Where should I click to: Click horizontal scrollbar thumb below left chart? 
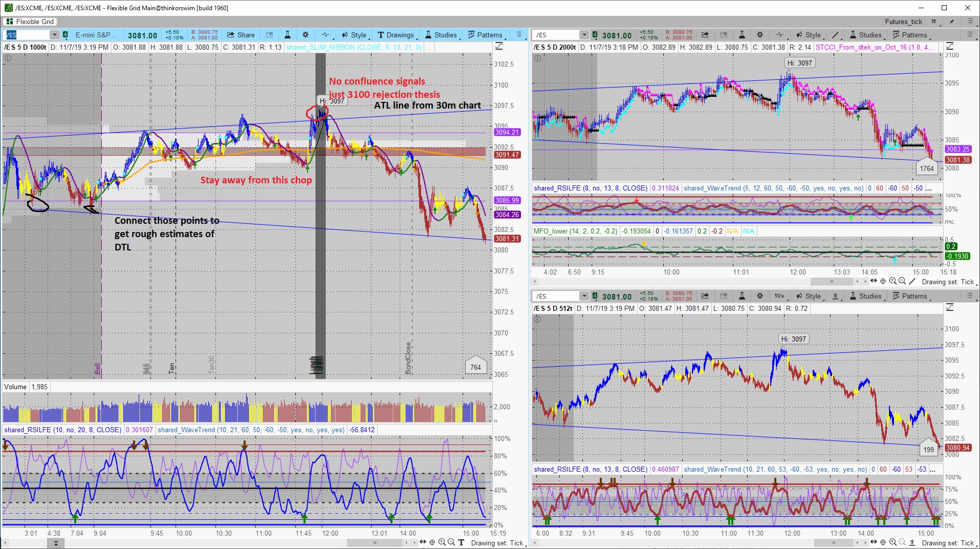click(375, 542)
